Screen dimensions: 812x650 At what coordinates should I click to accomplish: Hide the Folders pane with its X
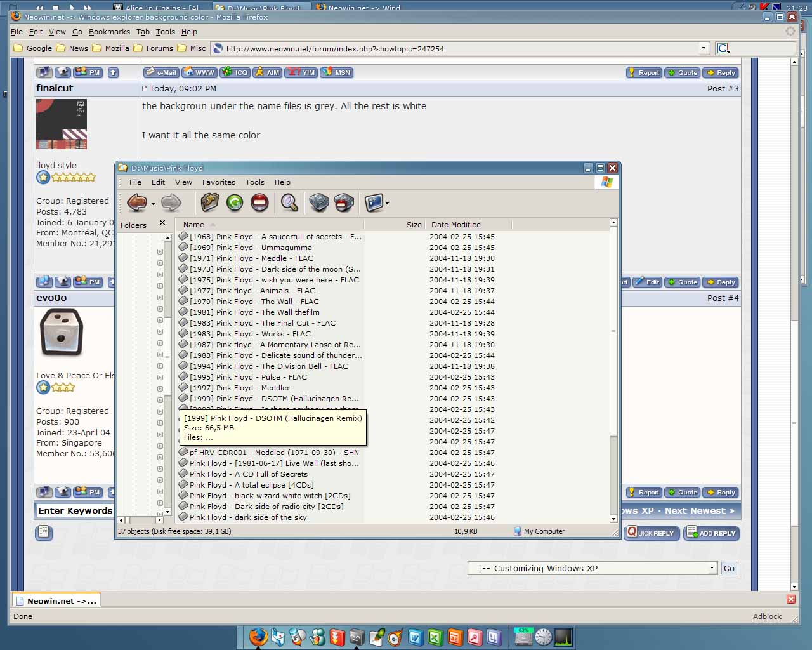[x=162, y=223]
